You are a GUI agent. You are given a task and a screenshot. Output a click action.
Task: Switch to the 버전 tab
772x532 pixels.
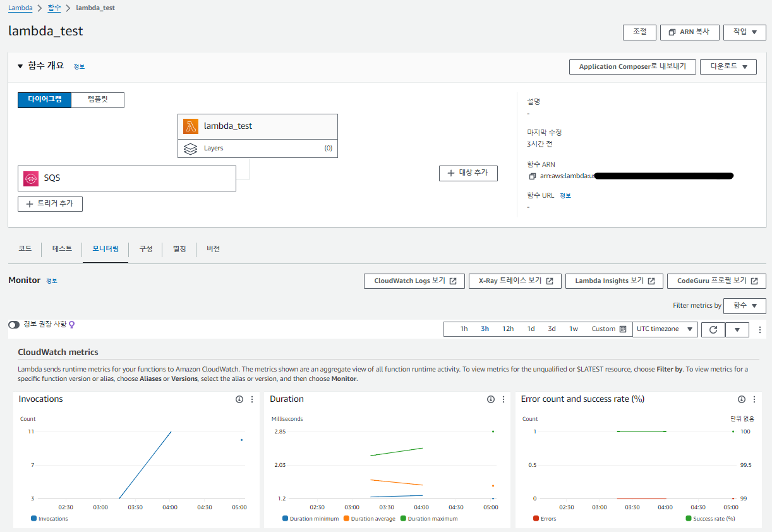[214, 249]
